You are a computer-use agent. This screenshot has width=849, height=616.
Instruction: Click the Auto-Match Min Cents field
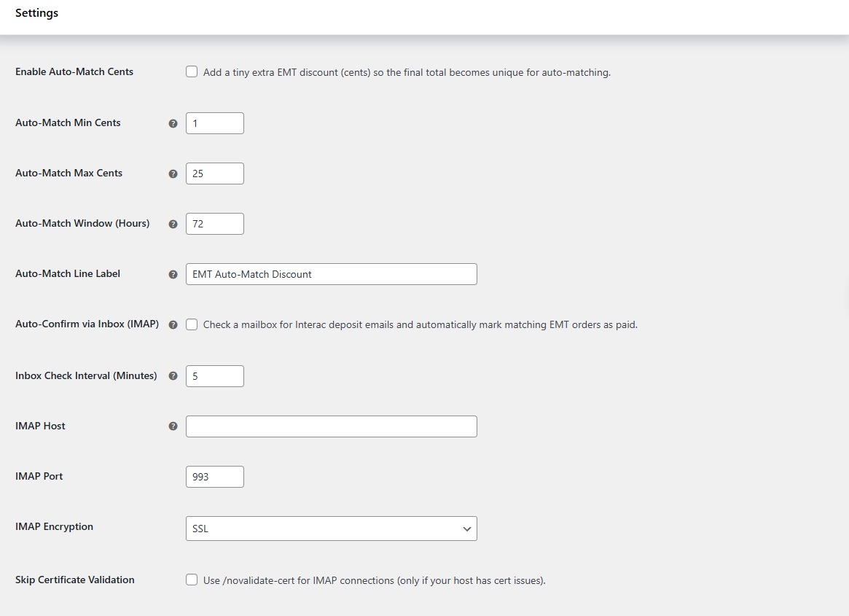click(x=214, y=123)
